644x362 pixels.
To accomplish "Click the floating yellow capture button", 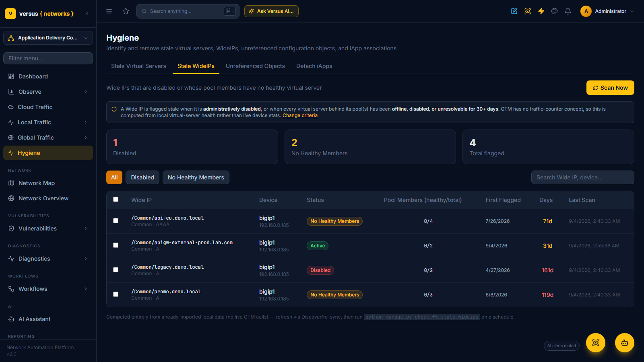I will (596, 343).
